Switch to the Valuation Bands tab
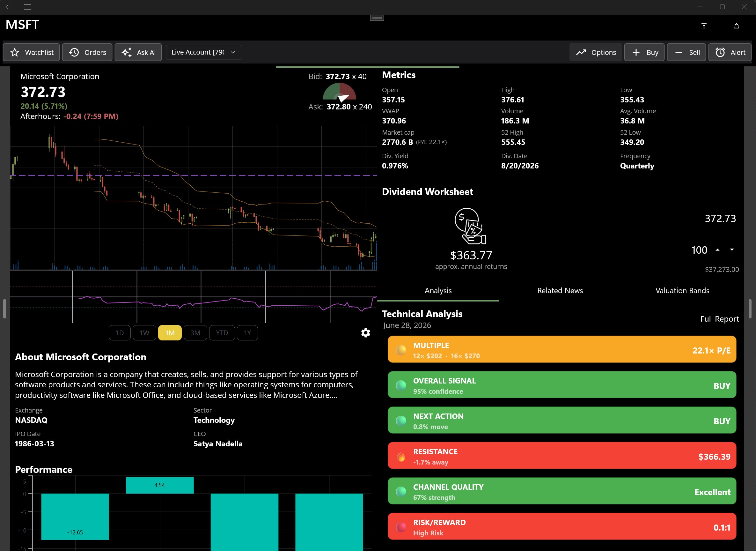 click(x=682, y=291)
